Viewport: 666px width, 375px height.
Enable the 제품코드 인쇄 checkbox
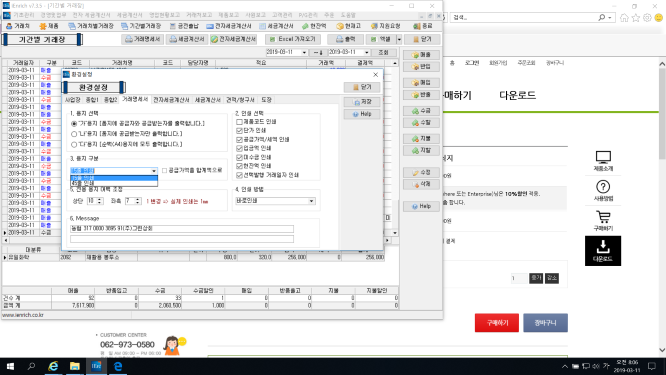pyautogui.click(x=240, y=122)
